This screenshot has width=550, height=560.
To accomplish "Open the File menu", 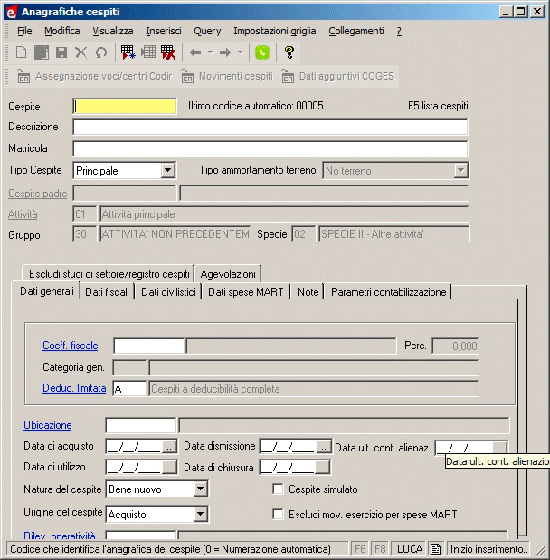I will 25,31.
